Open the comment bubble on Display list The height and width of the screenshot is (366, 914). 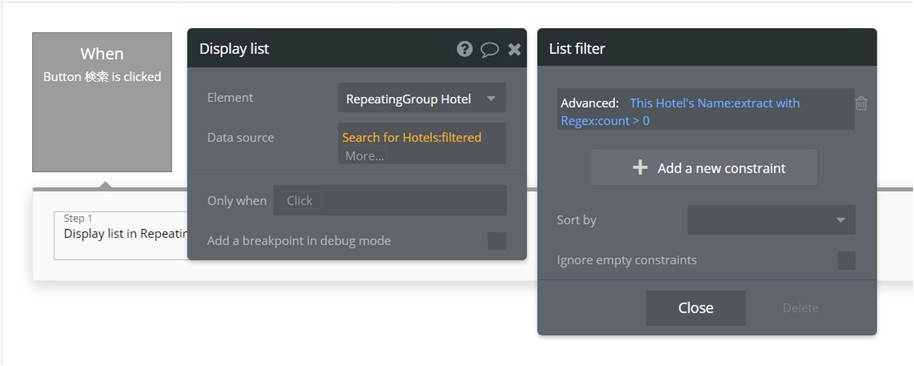[x=490, y=50]
